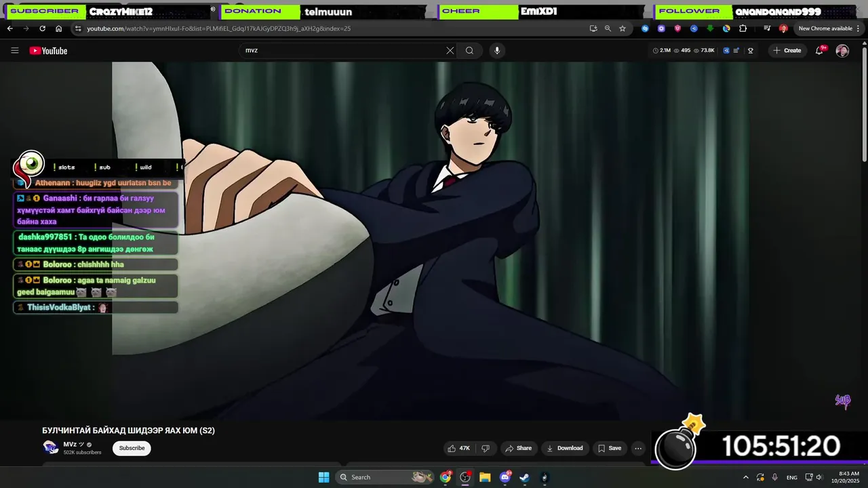Install app icon in address bar
This screenshot has width=868, height=488.
point(593,28)
